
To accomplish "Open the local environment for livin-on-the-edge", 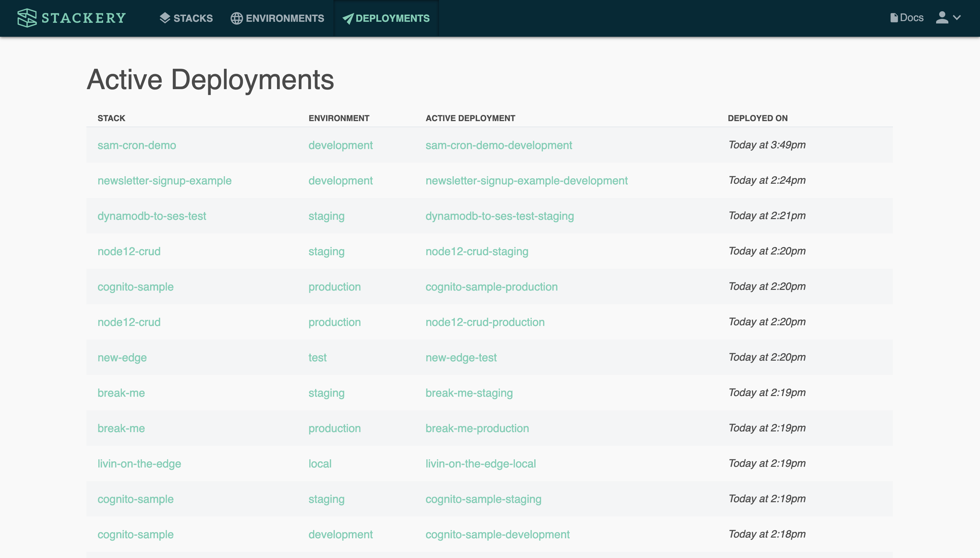I will (320, 463).
